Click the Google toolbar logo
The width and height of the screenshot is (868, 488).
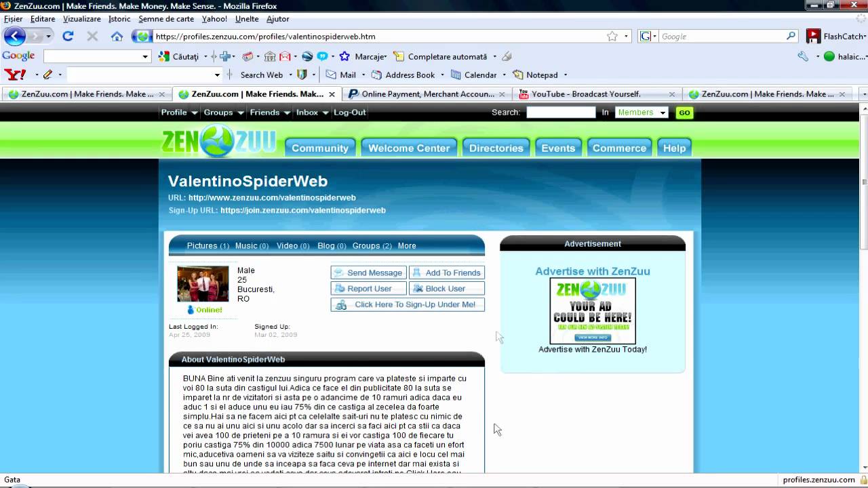pos(19,56)
